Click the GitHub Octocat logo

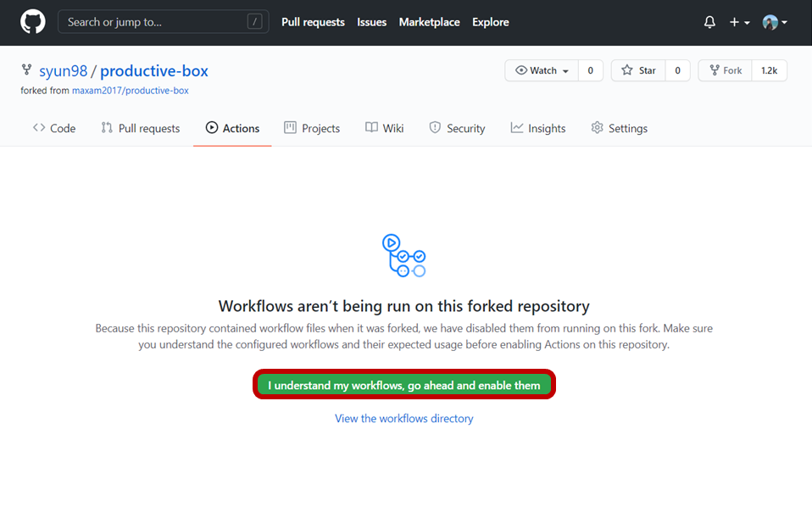coord(32,22)
